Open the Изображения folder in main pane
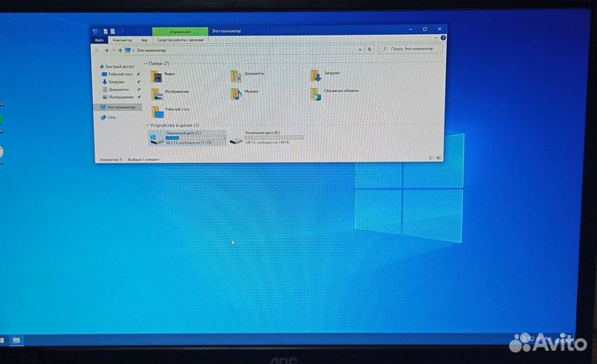The height and width of the screenshot is (364, 597). (157, 93)
